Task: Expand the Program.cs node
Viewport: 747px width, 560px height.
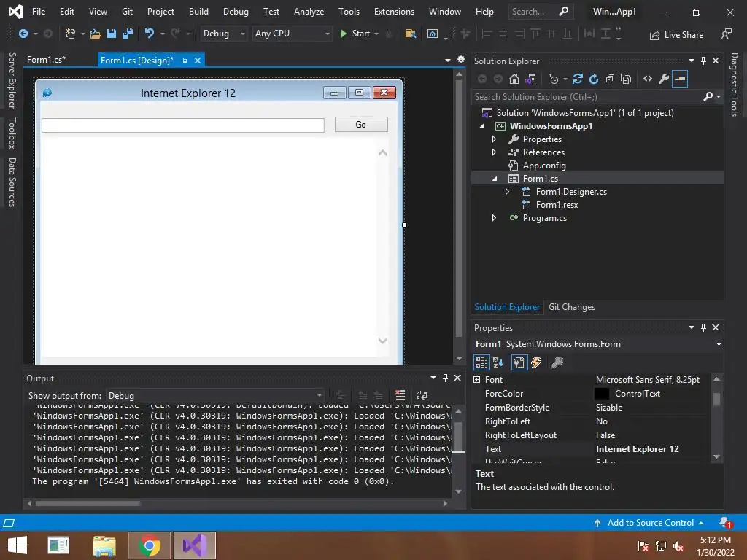Action: point(494,217)
